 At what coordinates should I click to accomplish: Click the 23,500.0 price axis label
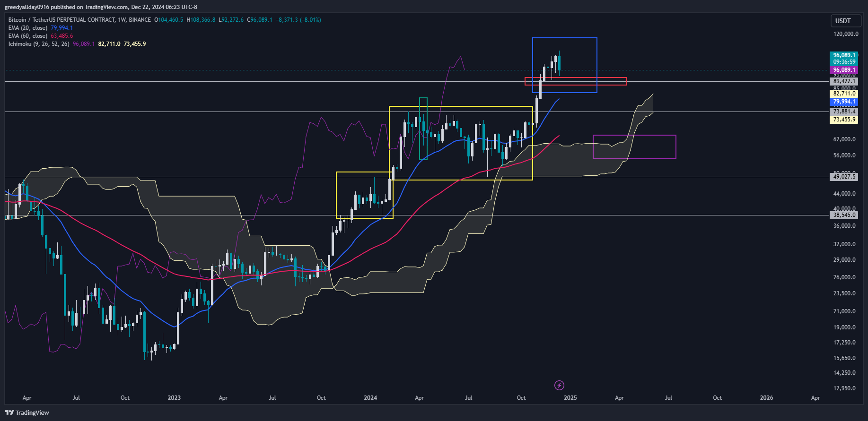coord(844,293)
